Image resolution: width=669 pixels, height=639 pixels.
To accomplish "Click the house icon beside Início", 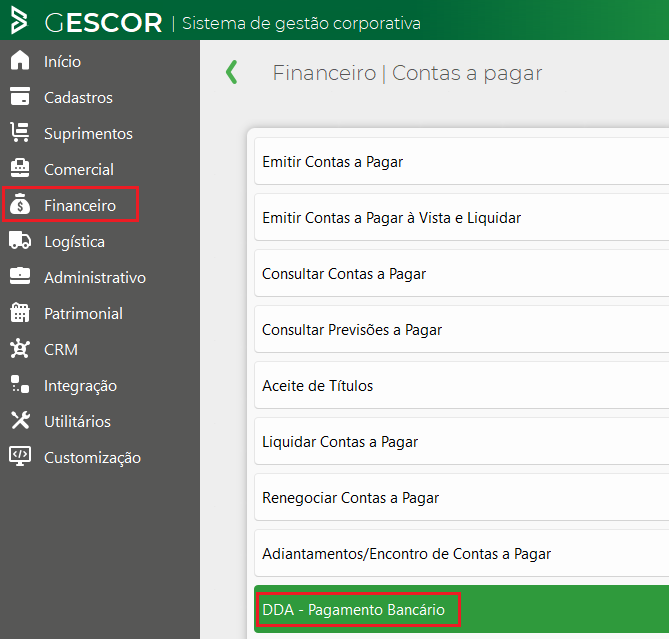I will click(x=20, y=61).
